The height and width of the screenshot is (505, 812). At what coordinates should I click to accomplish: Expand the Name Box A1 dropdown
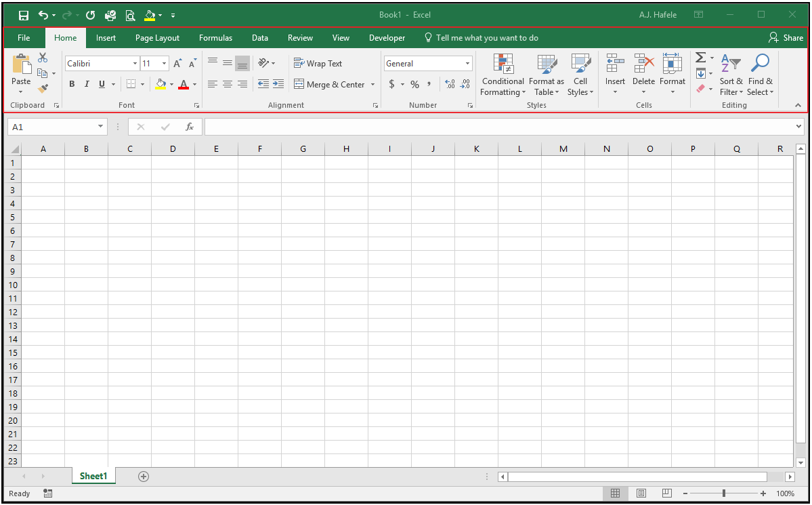pos(100,127)
